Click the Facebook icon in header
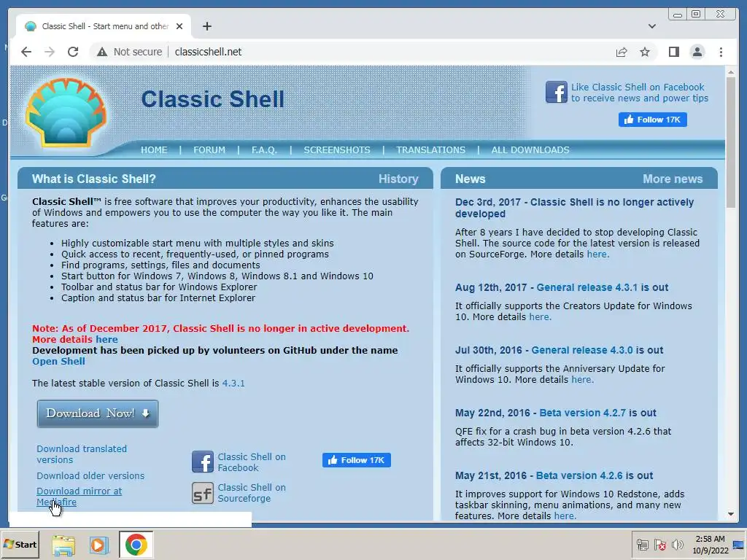 (x=557, y=92)
